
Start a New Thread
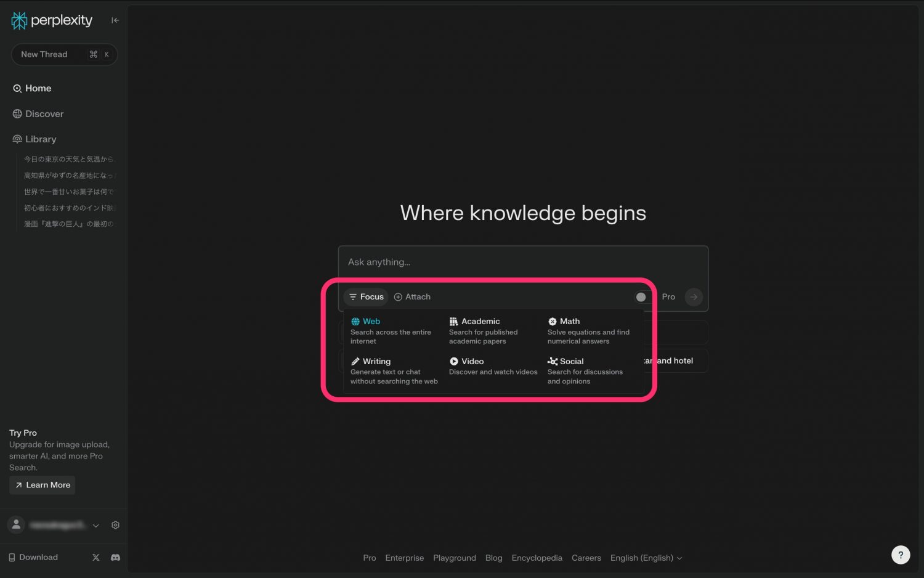point(64,54)
